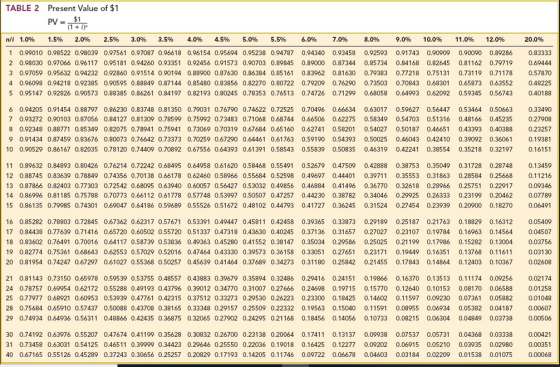This screenshot has width=560, height=367.
Task: Click the 12.0% column header
Action: tap(495, 39)
